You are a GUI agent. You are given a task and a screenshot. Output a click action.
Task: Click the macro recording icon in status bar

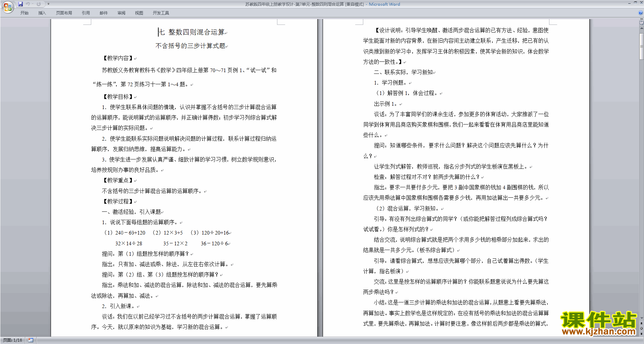(x=31, y=340)
